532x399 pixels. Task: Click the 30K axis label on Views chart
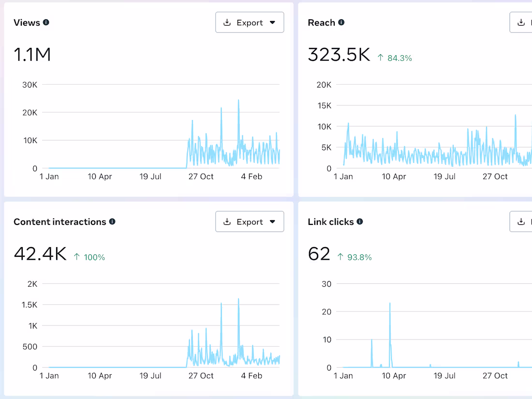coord(30,85)
